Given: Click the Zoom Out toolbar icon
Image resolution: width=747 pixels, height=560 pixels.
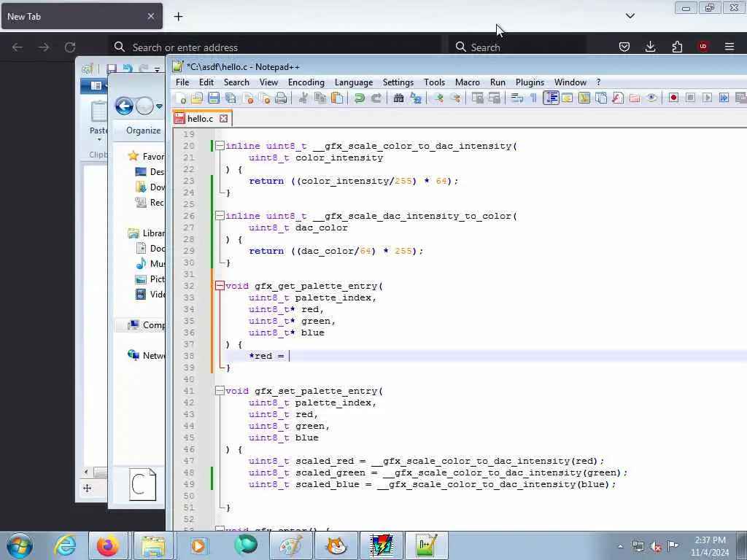Looking at the screenshot, I should pos(455,98).
